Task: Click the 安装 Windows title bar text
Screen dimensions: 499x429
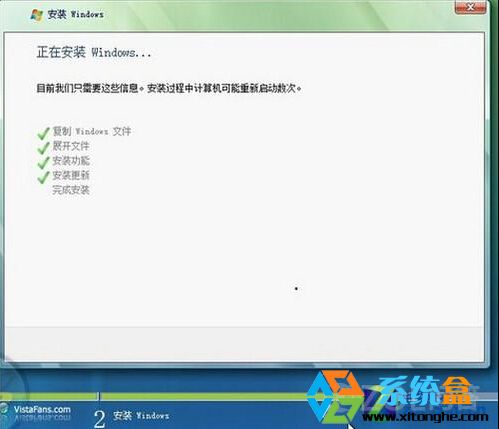Action: (76, 15)
